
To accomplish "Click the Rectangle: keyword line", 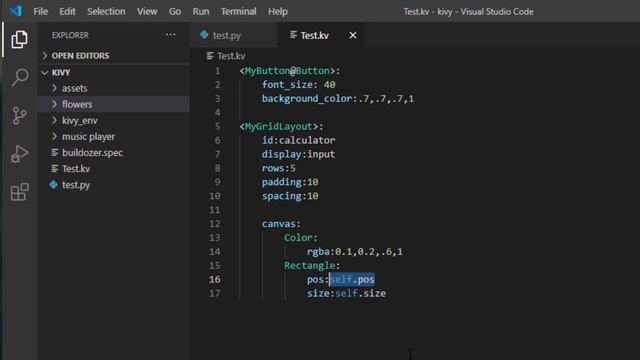I will point(312,266).
